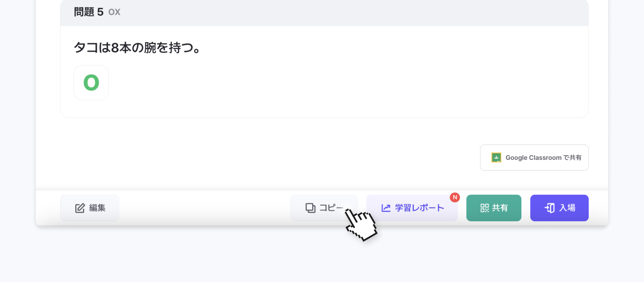Click the red N notification badge
The width and height of the screenshot is (644, 282).
click(x=455, y=197)
